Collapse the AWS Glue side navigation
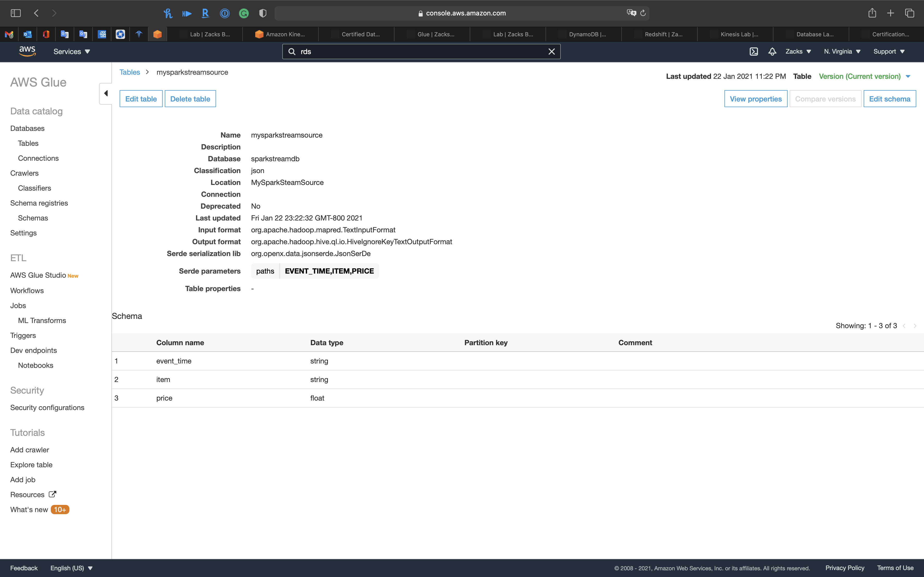 [x=106, y=94]
